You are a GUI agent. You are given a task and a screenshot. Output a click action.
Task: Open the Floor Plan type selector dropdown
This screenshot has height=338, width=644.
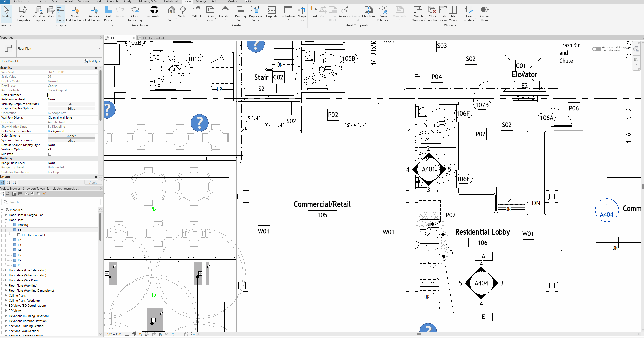click(100, 48)
